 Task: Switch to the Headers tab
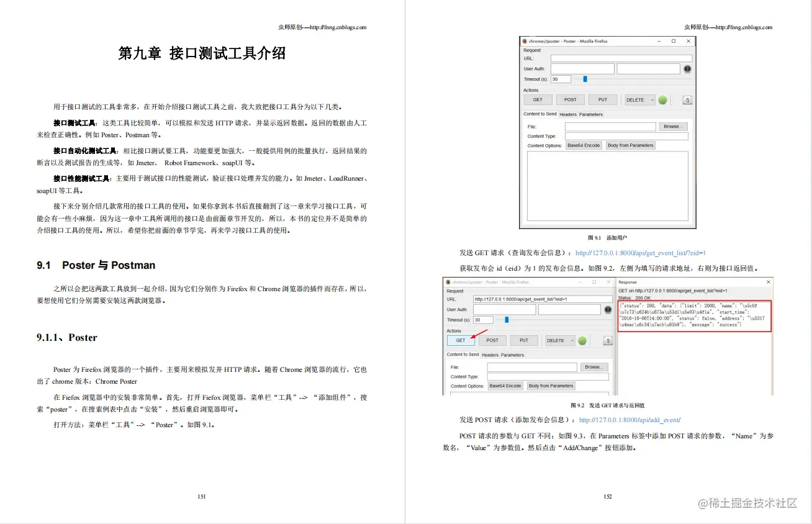[568, 114]
